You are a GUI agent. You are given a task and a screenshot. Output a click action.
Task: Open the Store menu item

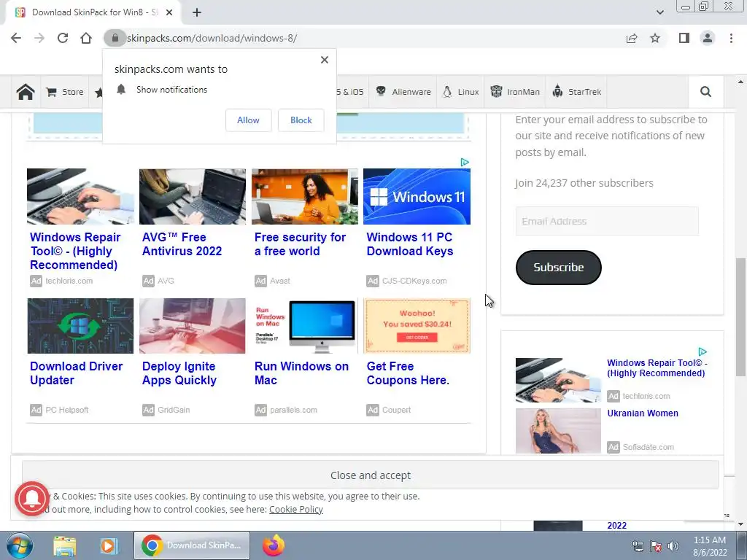tap(65, 91)
